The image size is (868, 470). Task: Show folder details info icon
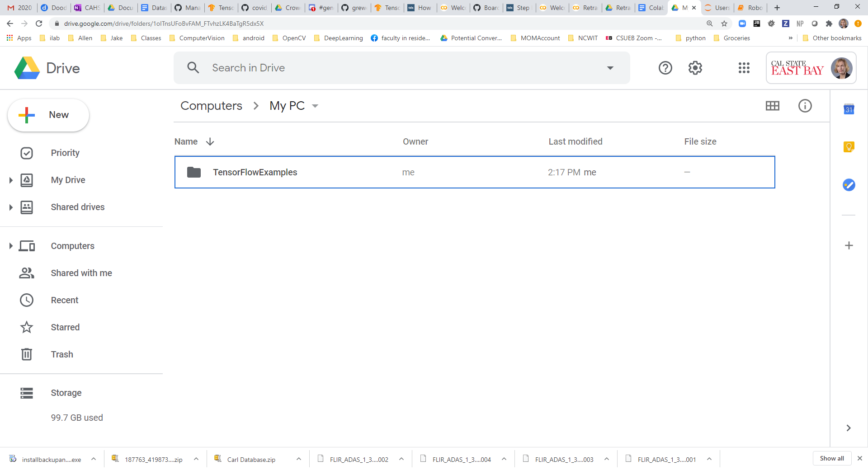(805, 106)
